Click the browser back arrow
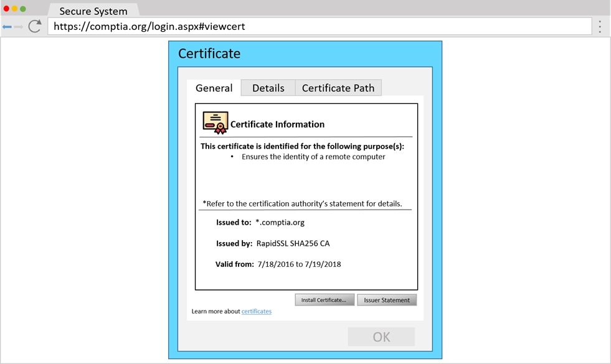Viewport: 611px width, 364px height. pyautogui.click(x=7, y=27)
